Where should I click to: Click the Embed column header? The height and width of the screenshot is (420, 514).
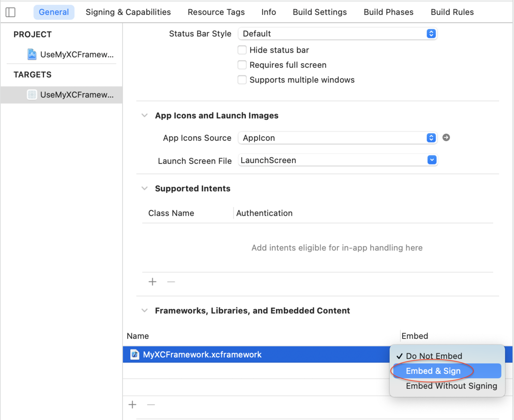(415, 336)
